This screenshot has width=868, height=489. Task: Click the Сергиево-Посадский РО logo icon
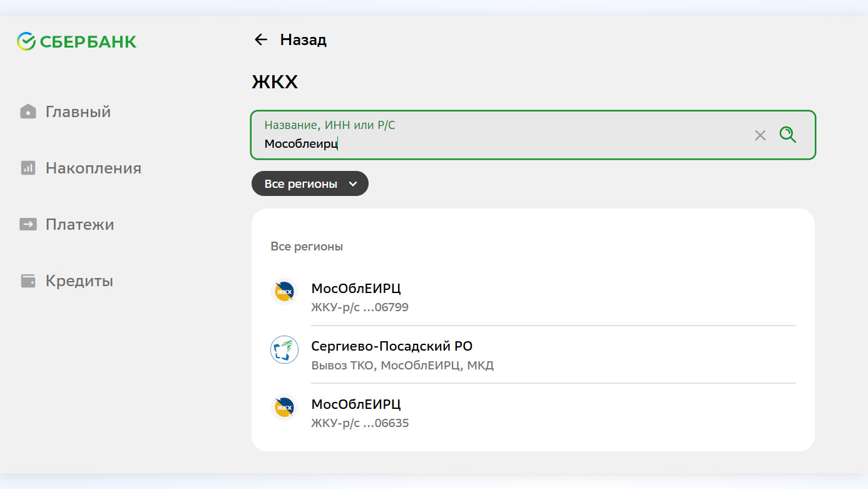click(x=284, y=349)
